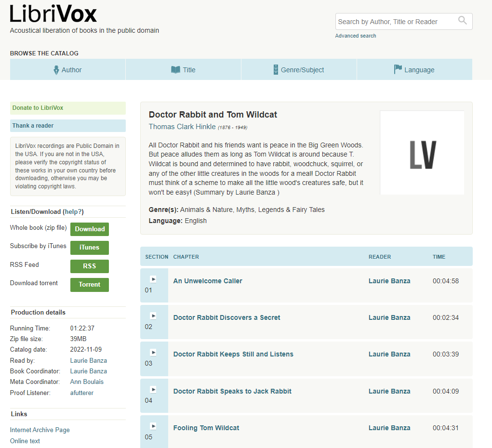Open Laurie Banza reader link for section 03

389,354
